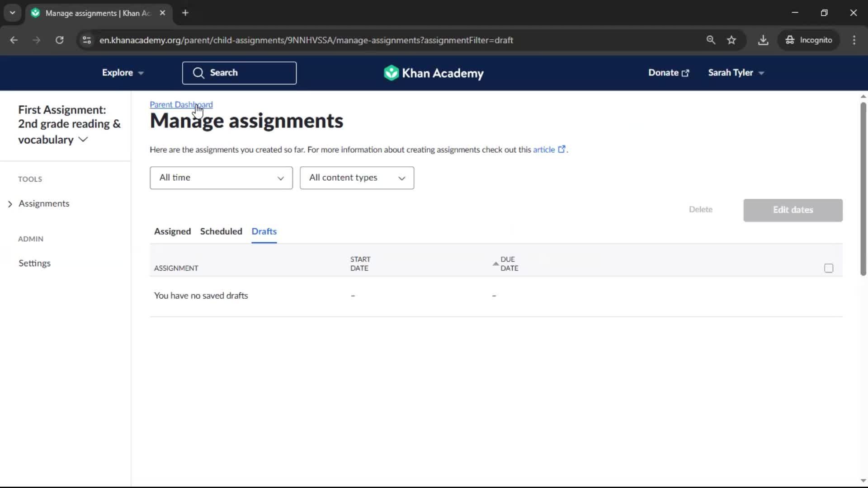
Task: Click the 'You have no saved drafts' text
Action: 201,296
